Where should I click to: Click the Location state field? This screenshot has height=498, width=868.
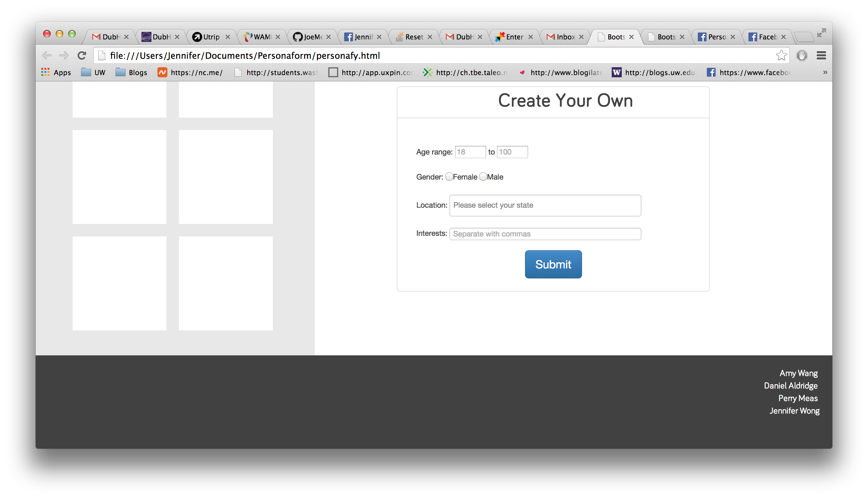545,205
